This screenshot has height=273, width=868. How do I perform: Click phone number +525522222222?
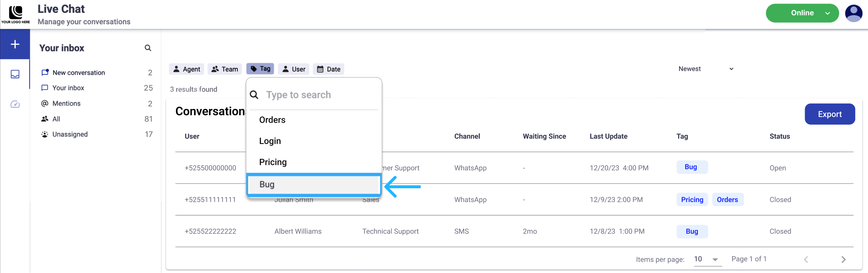210,232
